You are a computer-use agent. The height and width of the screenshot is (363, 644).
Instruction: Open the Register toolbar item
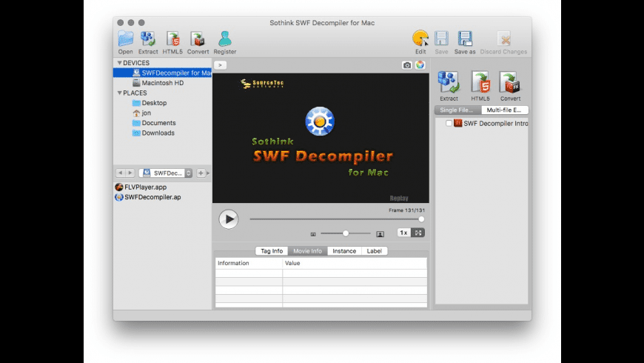[225, 42]
